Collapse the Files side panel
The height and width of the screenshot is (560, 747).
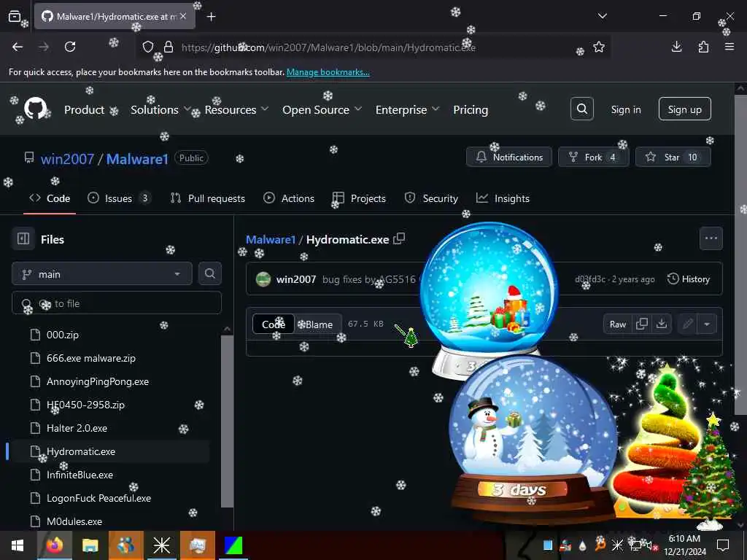(x=23, y=238)
